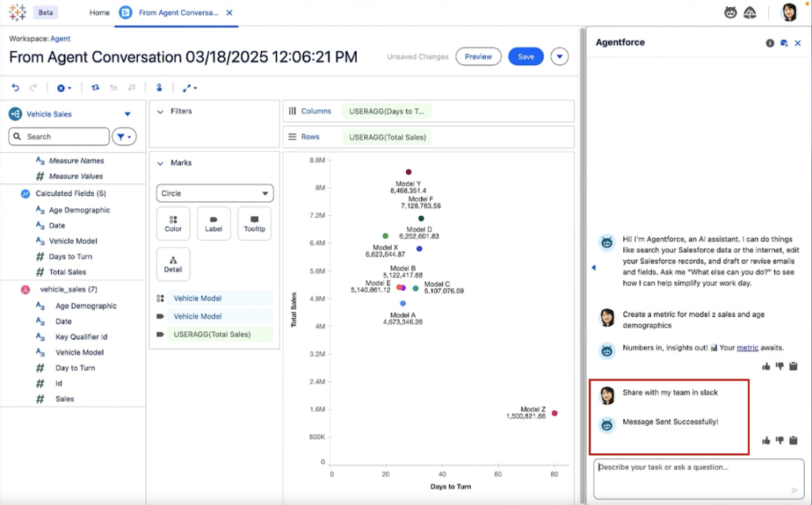Switch to the Home tab

[99, 13]
